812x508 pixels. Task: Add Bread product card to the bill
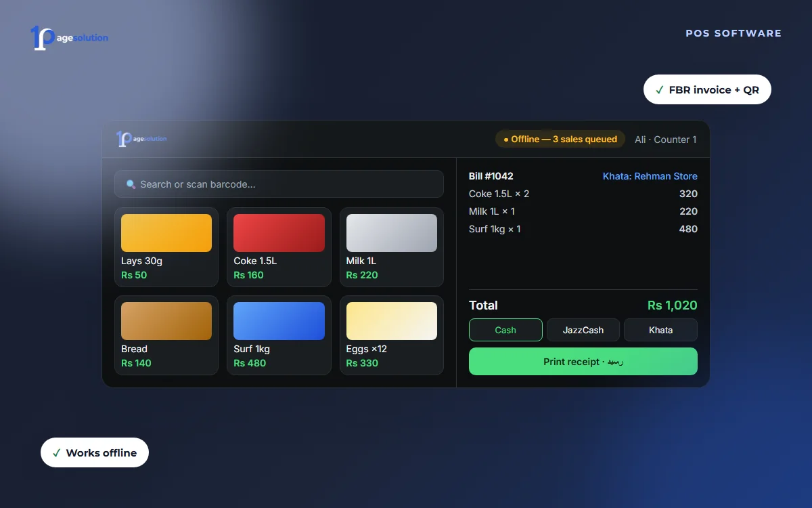[166, 335]
